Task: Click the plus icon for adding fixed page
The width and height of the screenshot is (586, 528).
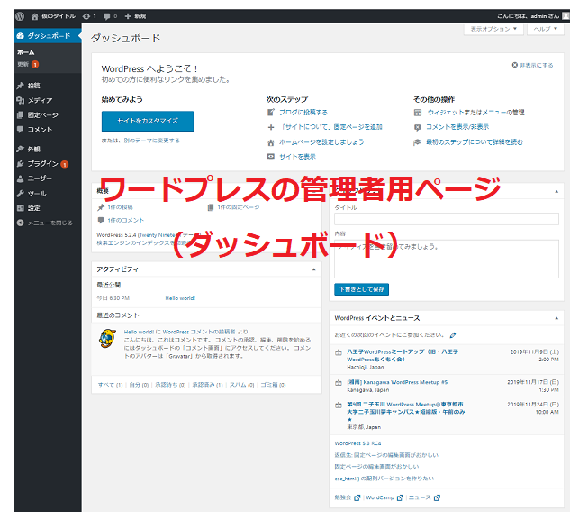Action: click(271, 127)
